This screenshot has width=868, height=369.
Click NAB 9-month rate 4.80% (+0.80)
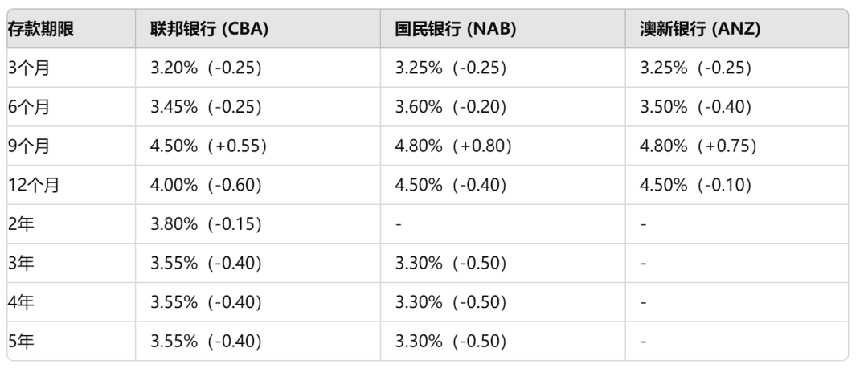[x=452, y=146]
